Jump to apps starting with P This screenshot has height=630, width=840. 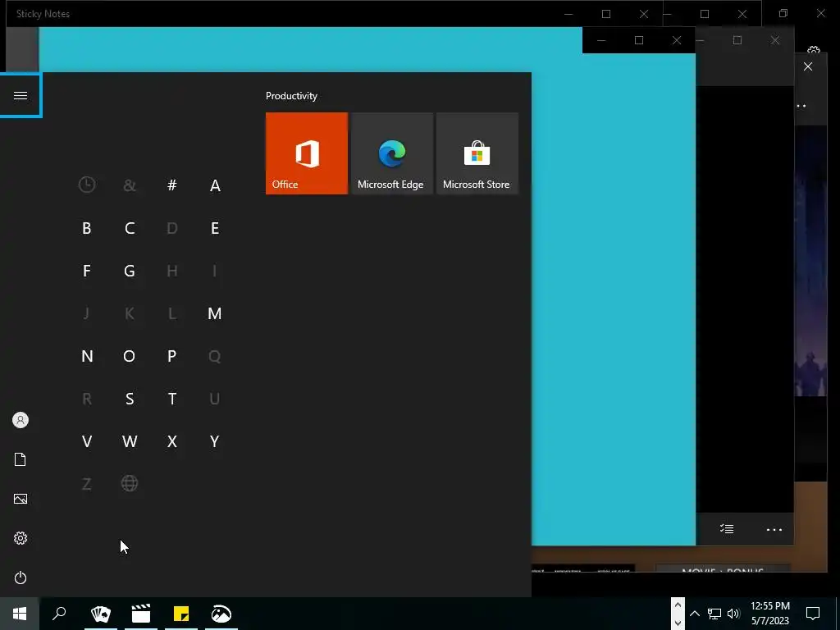pyautogui.click(x=172, y=356)
